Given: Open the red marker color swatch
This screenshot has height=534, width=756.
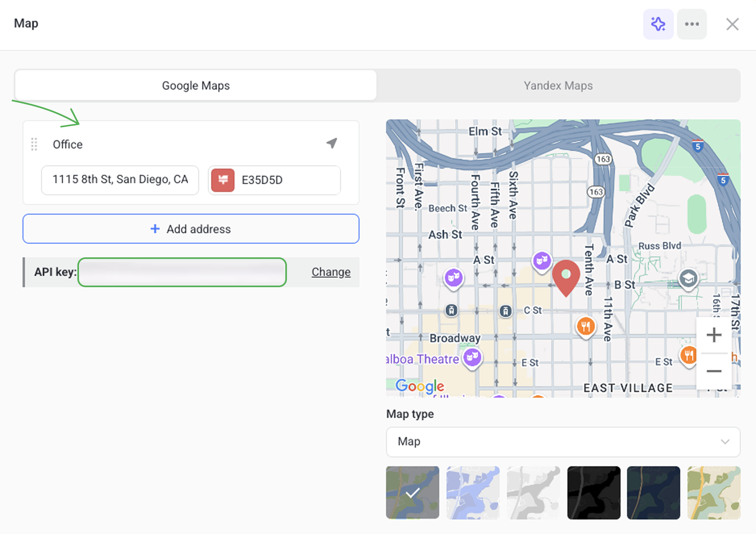Looking at the screenshot, I should point(223,180).
